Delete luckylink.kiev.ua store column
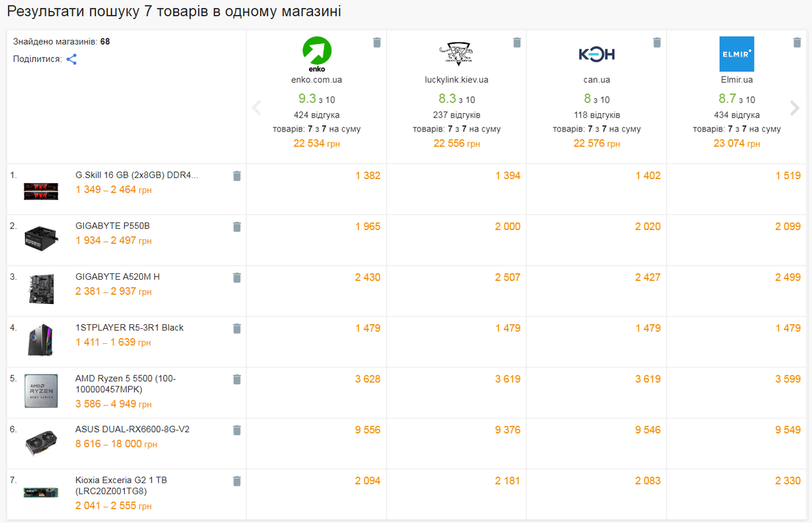812x523 pixels. tap(517, 42)
